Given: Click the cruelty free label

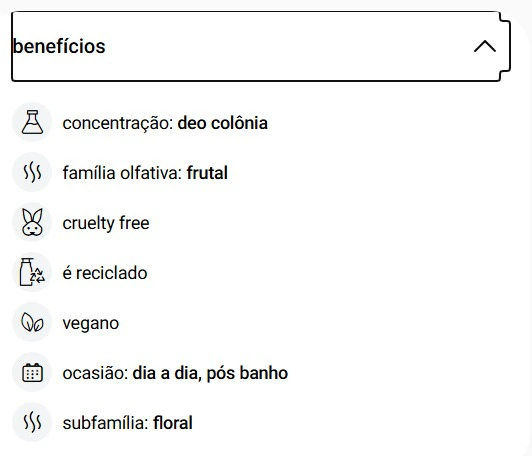Looking at the screenshot, I should 106,223.
